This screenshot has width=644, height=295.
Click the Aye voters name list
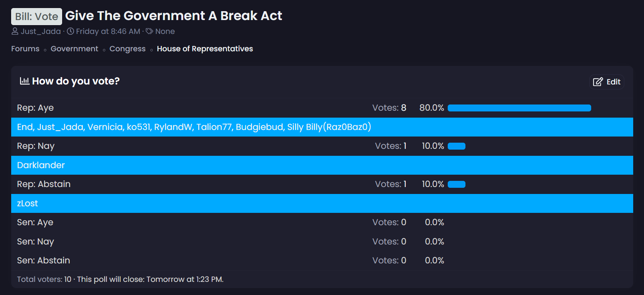(194, 127)
